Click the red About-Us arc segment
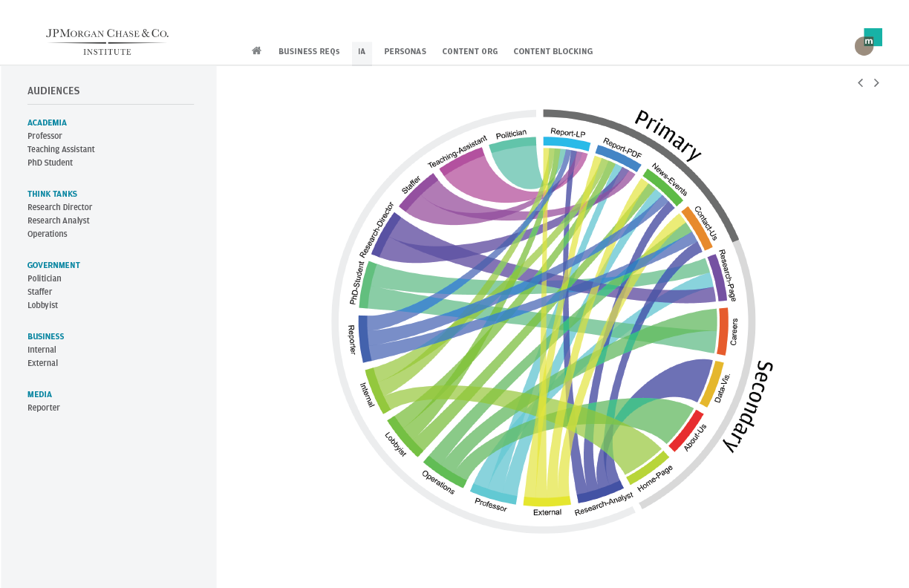The width and height of the screenshot is (909, 588). tap(685, 431)
